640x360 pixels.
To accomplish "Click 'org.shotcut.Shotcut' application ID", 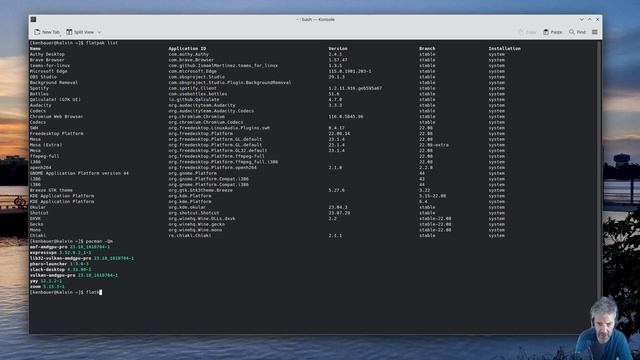I will click(x=194, y=213).
